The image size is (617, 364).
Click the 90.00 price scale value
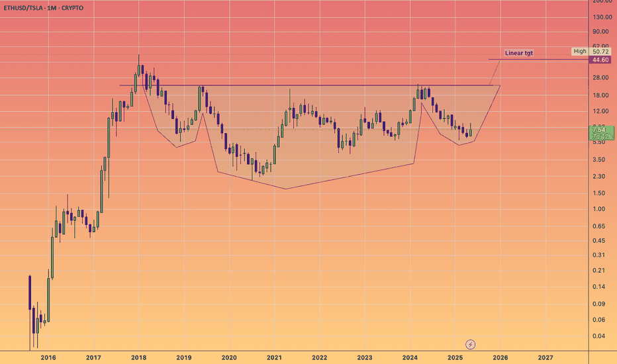[x=600, y=32]
